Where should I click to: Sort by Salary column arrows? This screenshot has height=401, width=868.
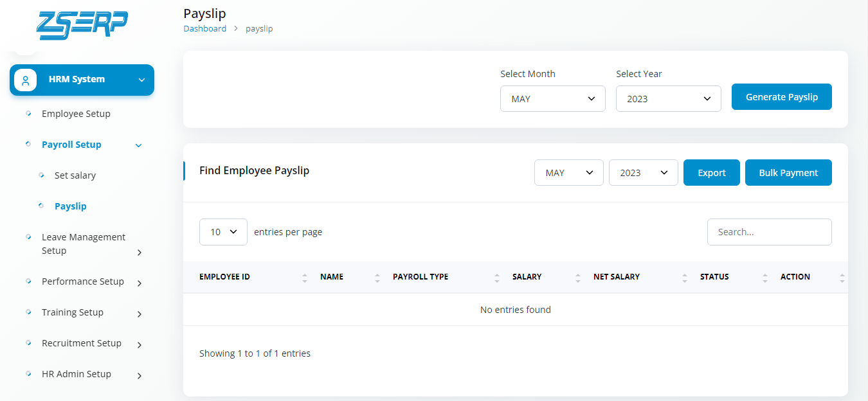point(578,278)
